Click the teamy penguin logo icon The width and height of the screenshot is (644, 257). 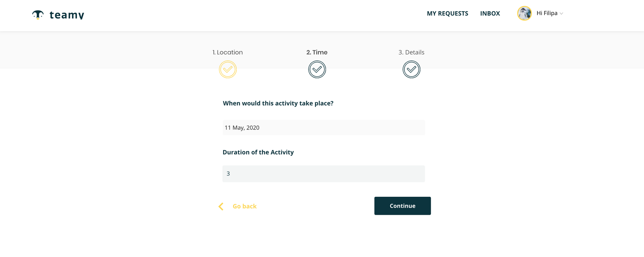pyautogui.click(x=38, y=14)
